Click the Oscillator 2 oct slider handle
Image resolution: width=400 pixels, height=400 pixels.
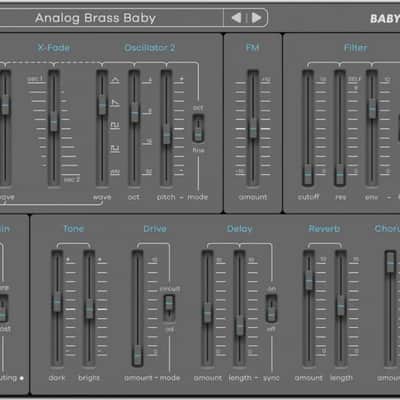[x=134, y=113]
